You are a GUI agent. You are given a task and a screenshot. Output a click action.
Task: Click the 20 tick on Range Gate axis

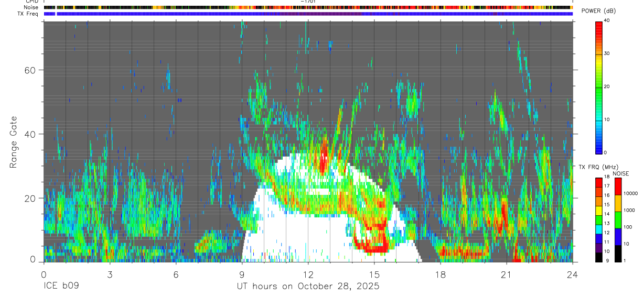tap(29, 198)
